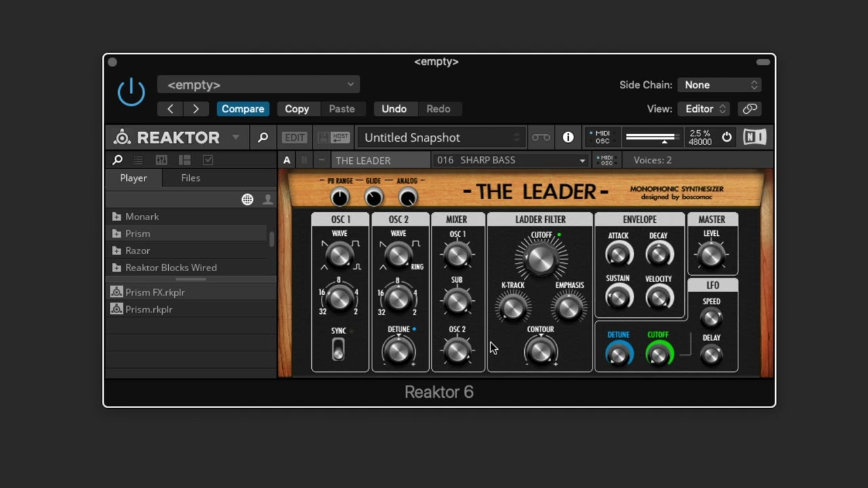Viewport: 868px width, 488px height.
Task: Toggle the OSC 1 SYNC switch
Action: tap(338, 350)
